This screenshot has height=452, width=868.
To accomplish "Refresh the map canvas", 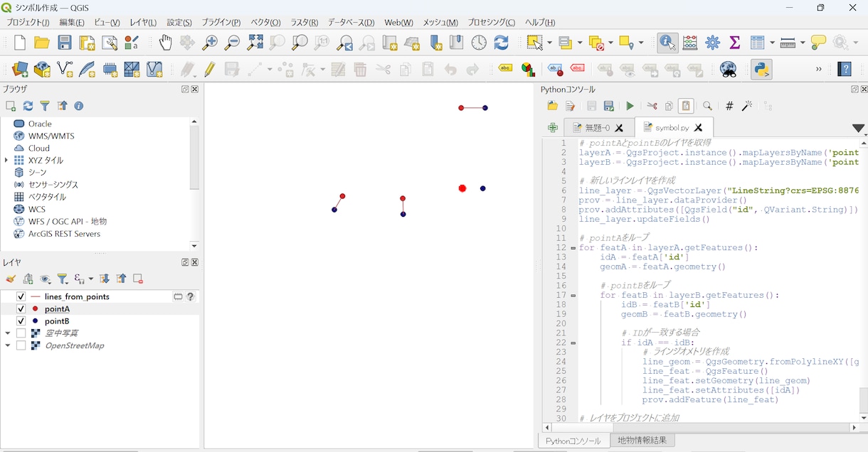I will pyautogui.click(x=502, y=43).
